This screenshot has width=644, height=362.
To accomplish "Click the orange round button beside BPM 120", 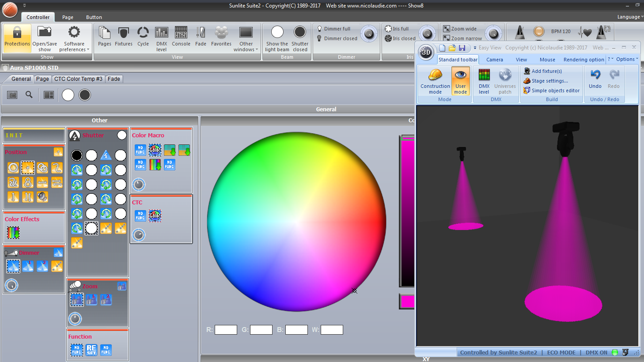I will [539, 31].
